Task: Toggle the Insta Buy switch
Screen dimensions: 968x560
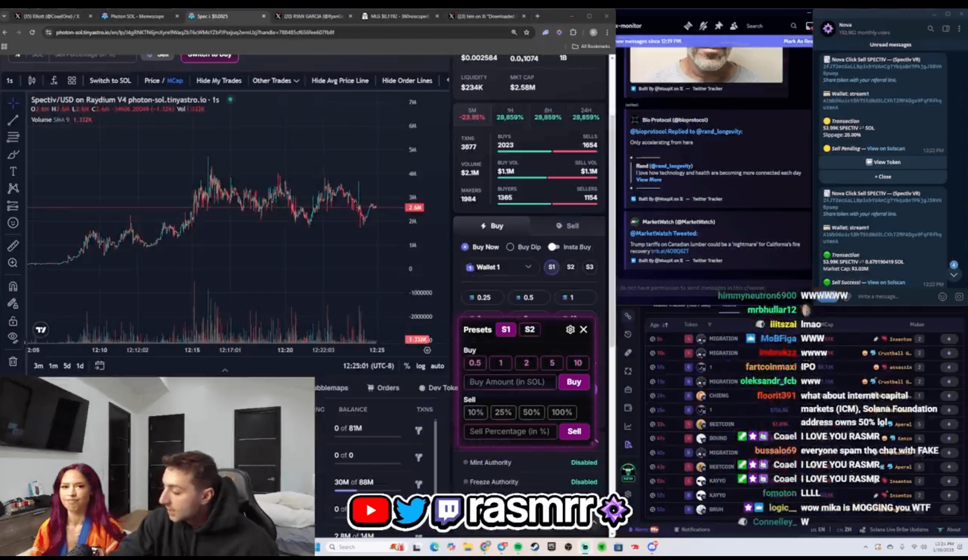Action: pos(553,247)
